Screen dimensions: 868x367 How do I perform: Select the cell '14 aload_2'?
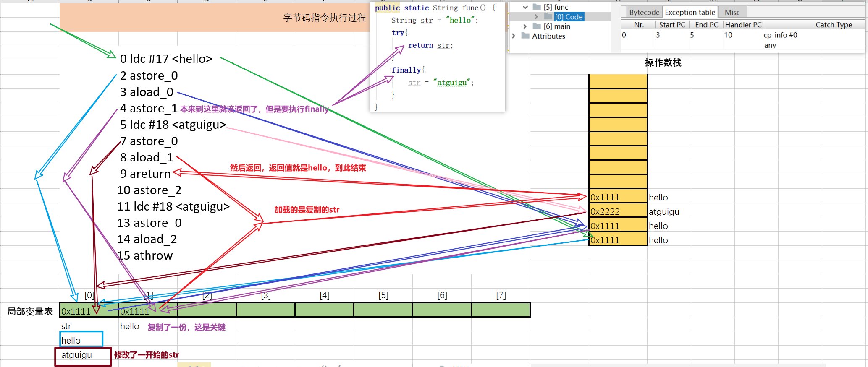[147, 239]
